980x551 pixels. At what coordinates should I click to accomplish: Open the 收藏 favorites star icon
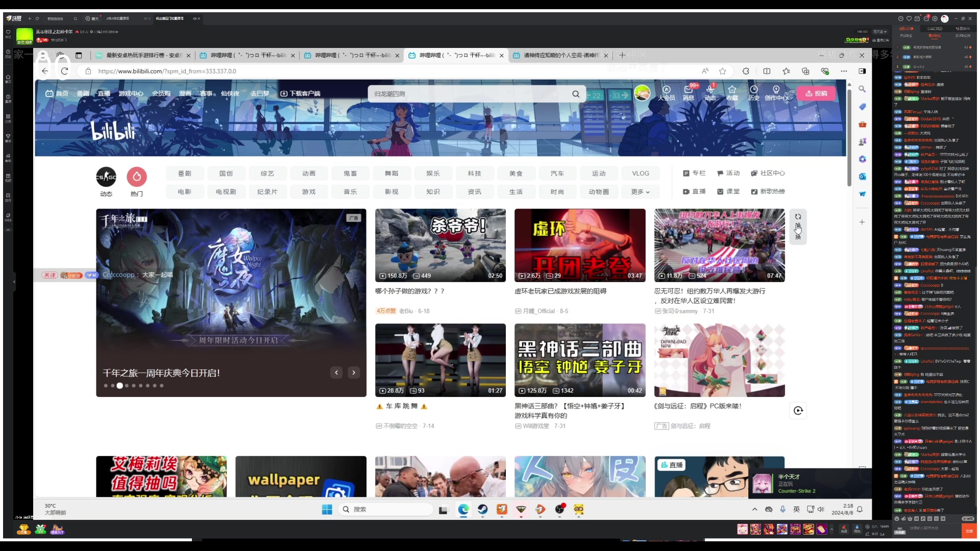pyautogui.click(x=732, y=93)
